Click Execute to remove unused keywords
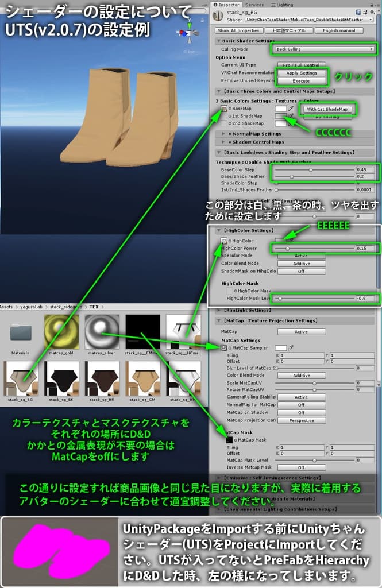This screenshot has width=382, height=588. [302, 81]
